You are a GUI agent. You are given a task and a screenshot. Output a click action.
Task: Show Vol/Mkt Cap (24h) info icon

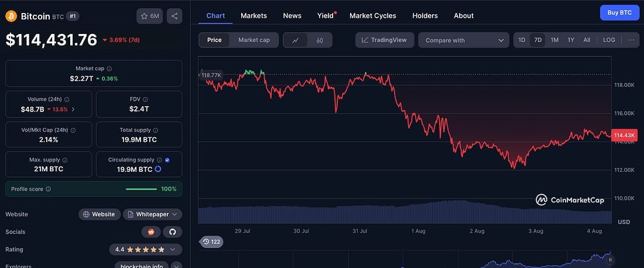pos(73,130)
